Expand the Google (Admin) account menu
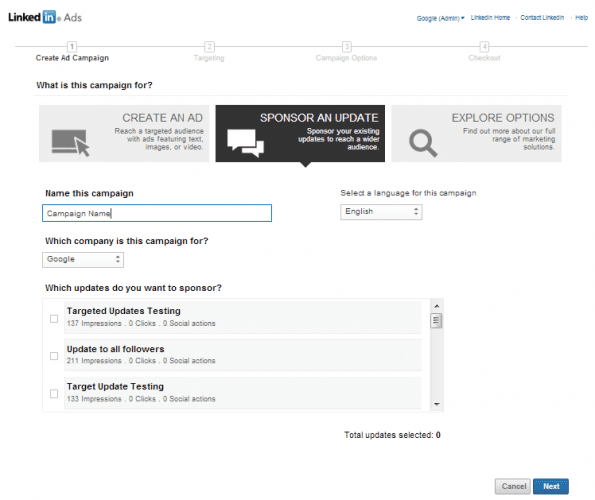595x500 pixels. pyautogui.click(x=440, y=18)
